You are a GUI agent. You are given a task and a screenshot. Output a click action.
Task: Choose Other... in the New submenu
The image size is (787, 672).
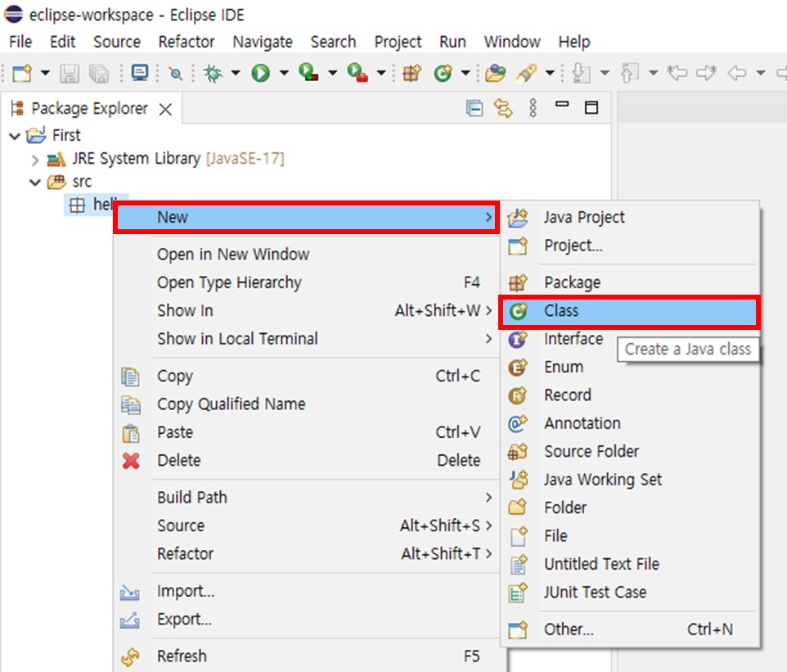(x=629, y=629)
